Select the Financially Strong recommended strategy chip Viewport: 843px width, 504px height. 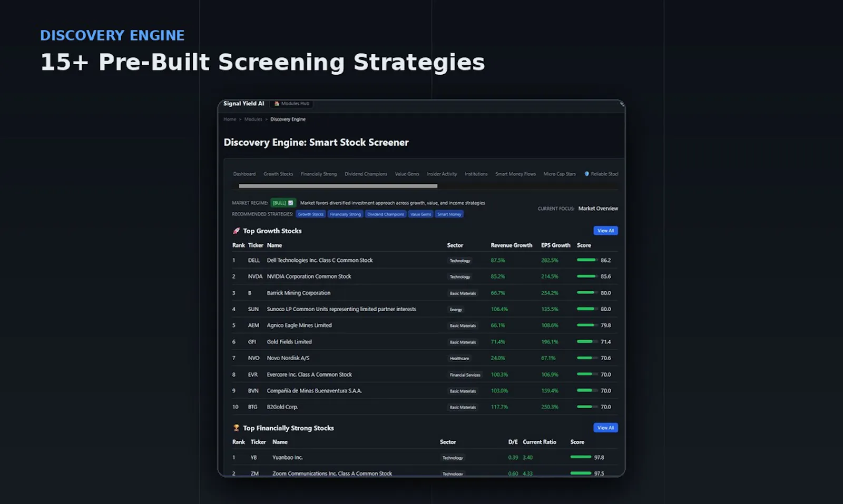coord(345,214)
